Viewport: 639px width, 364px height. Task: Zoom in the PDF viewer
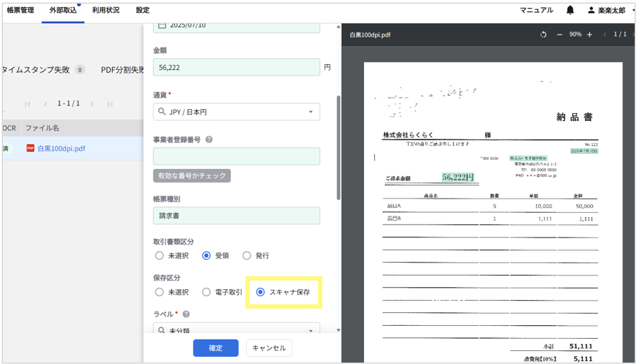[x=589, y=35]
